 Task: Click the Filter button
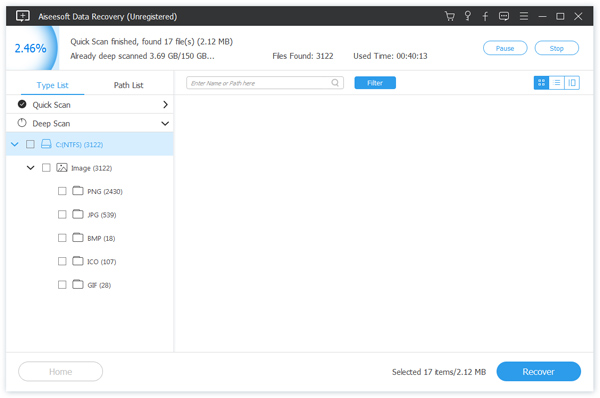pos(375,83)
